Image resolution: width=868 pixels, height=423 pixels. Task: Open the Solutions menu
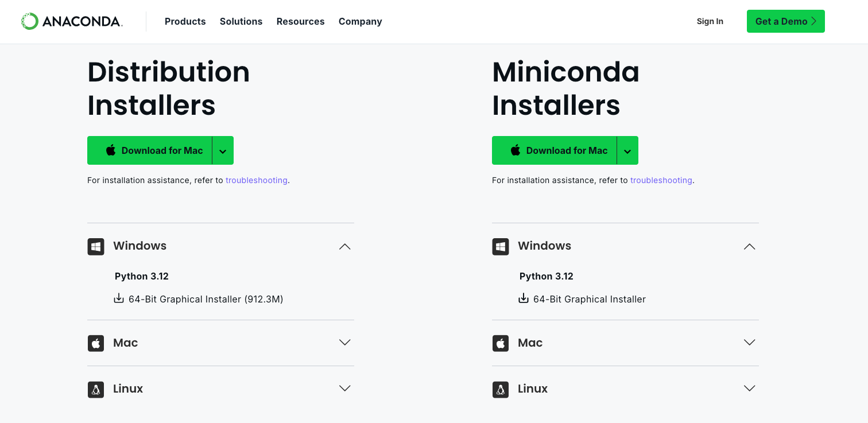[x=241, y=21]
